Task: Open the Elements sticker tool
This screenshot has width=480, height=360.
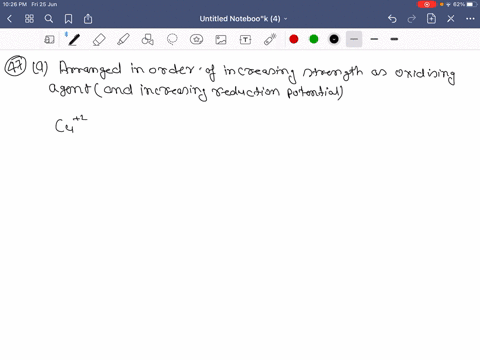Action: click(x=196, y=40)
